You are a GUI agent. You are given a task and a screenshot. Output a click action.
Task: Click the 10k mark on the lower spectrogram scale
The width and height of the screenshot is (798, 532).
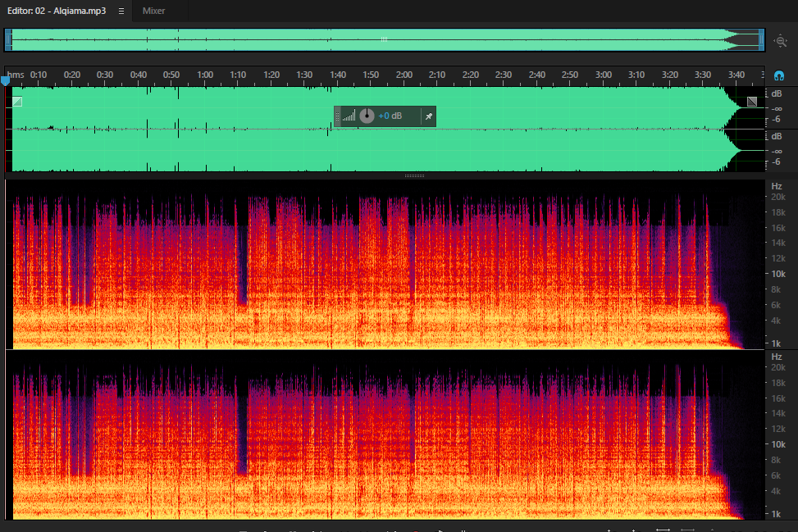pyautogui.click(x=778, y=444)
